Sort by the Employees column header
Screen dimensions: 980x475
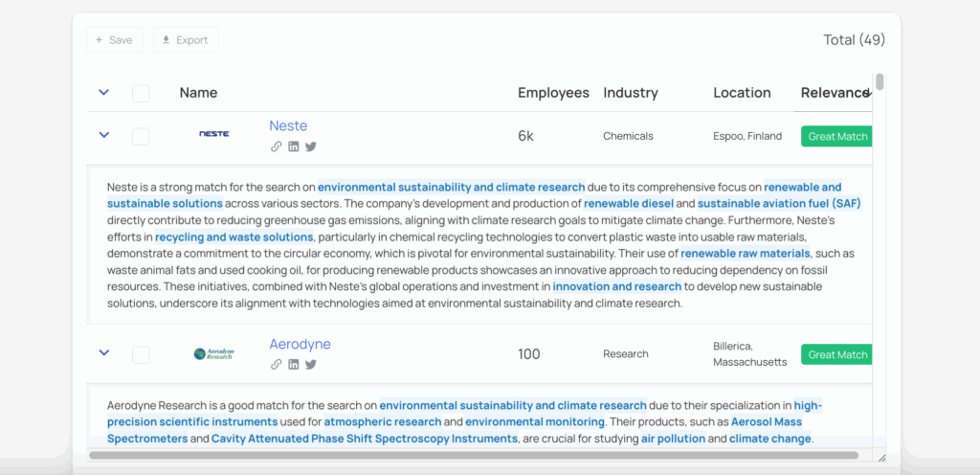(x=553, y=93)
